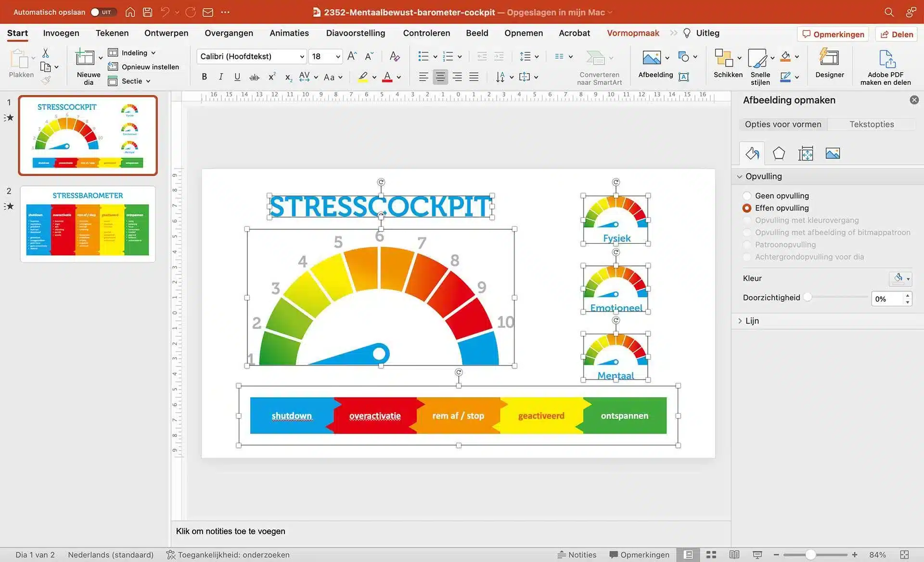Click the Opmerkingen button at top right
Viewport: 924px width, 562px height.
coord(833,34)
